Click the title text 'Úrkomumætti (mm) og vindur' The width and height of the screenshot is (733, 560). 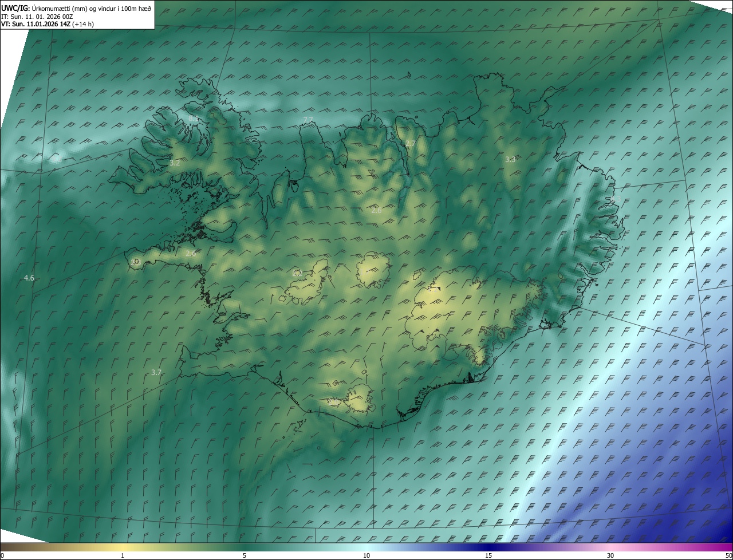(73, 8)
